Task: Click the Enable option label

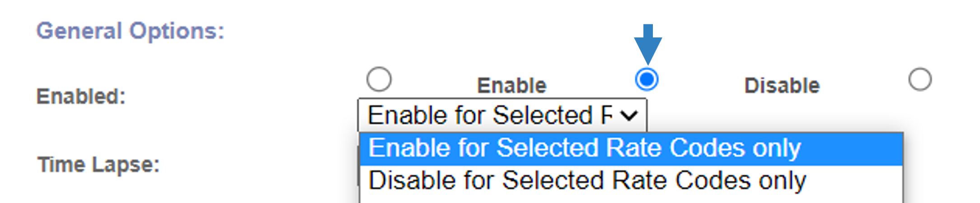Action: click(512, 86)
